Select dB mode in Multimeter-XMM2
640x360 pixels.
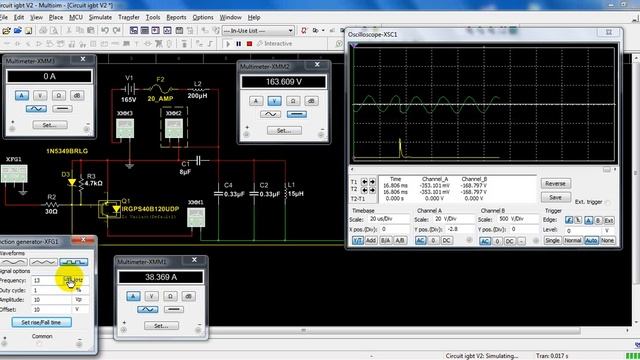tap(311, 101)
